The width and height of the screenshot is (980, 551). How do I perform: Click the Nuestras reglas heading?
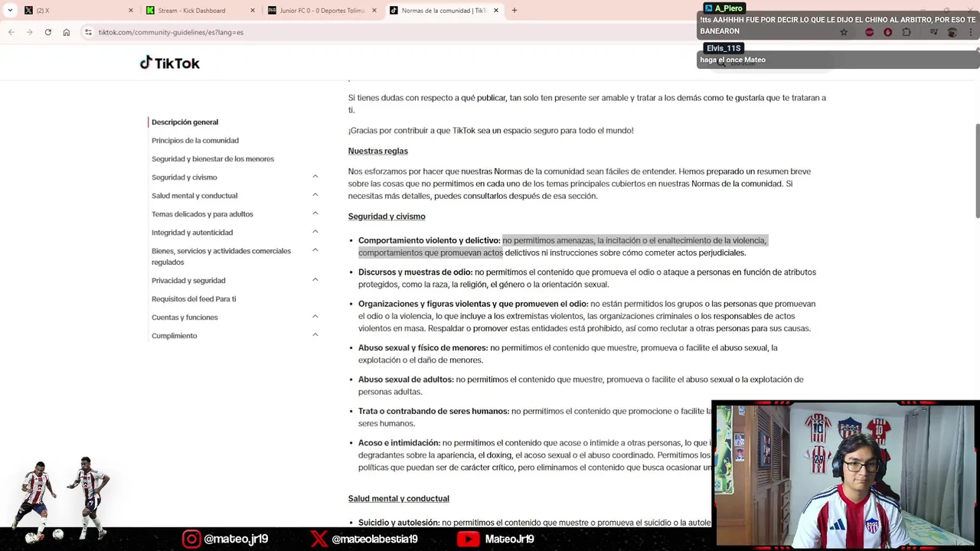(378, 151)
